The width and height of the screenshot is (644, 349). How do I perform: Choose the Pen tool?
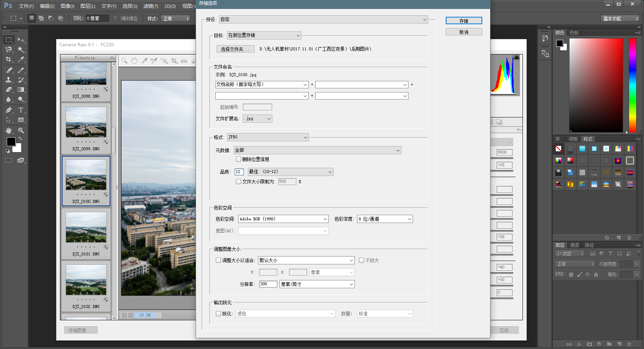pos(9,110)
